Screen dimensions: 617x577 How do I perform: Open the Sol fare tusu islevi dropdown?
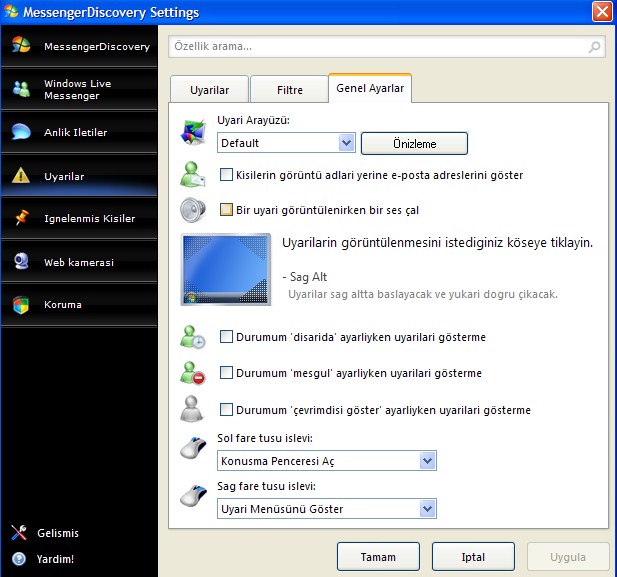(x=327, y=461)
